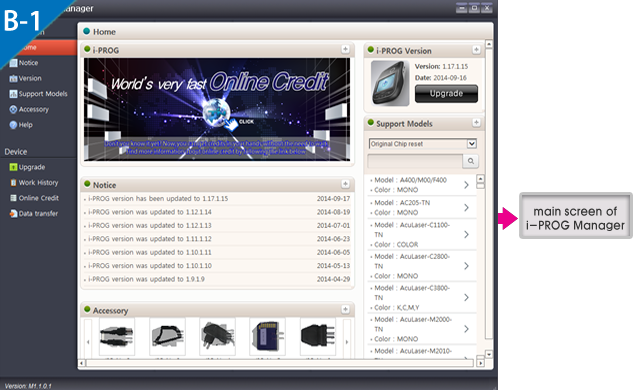Open Support Models in the sidebar
Image resolution: width=644 pixels, height=390 pixels.
point(39,94)
